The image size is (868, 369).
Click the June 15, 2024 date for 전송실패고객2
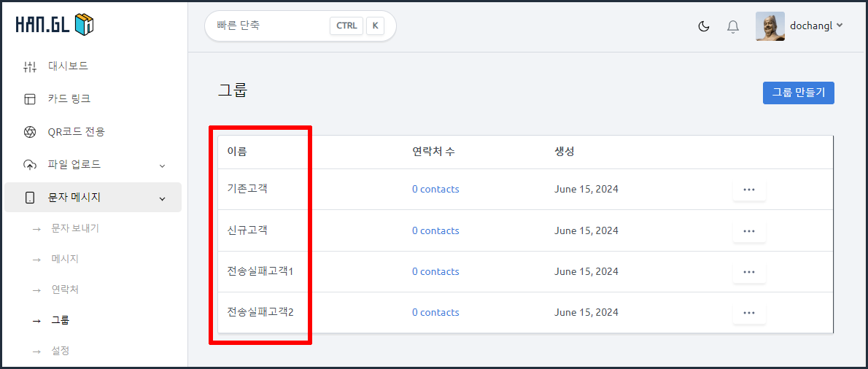586,313
